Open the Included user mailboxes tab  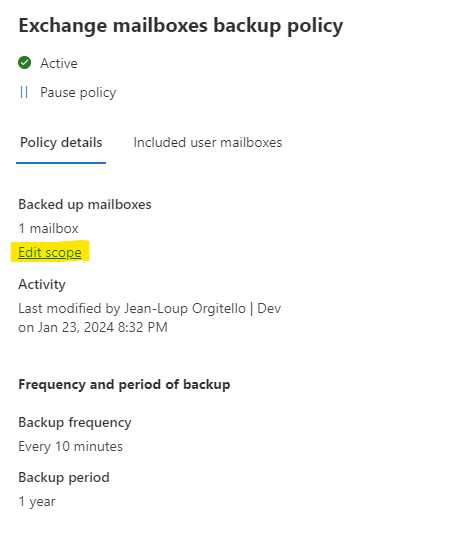(208, 142)
